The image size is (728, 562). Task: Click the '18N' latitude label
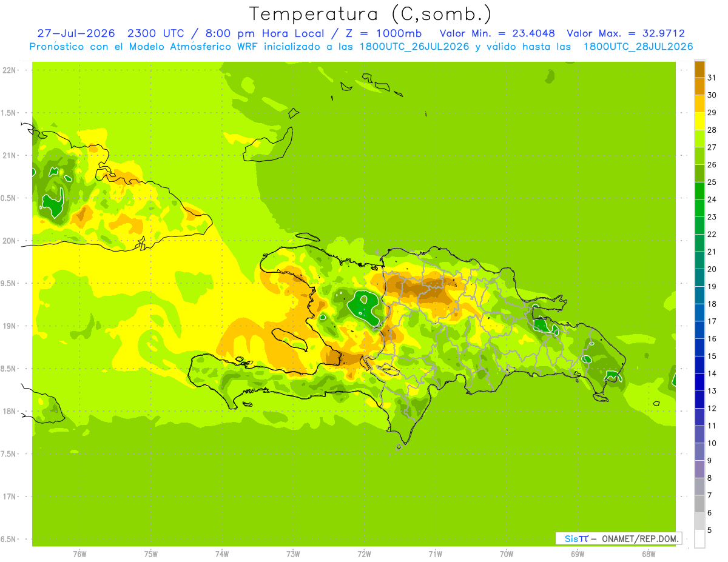pyautogui.click(x=10, y=412)
